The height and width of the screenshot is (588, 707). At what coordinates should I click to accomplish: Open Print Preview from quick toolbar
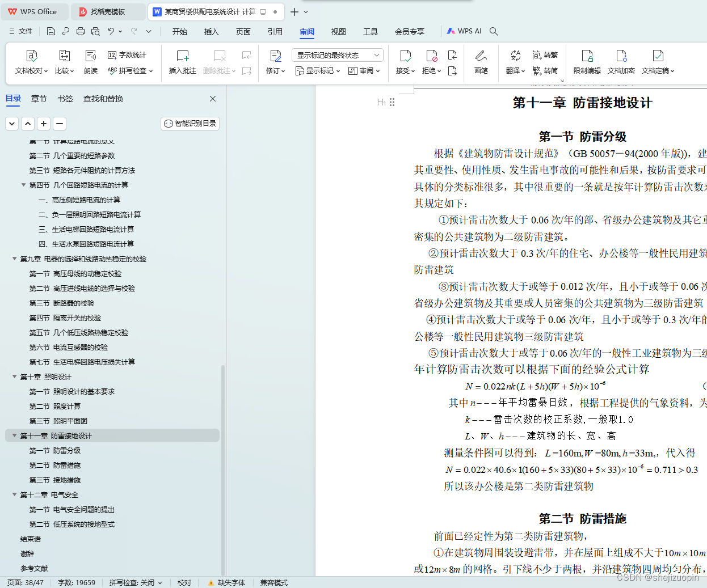point(95,31)
